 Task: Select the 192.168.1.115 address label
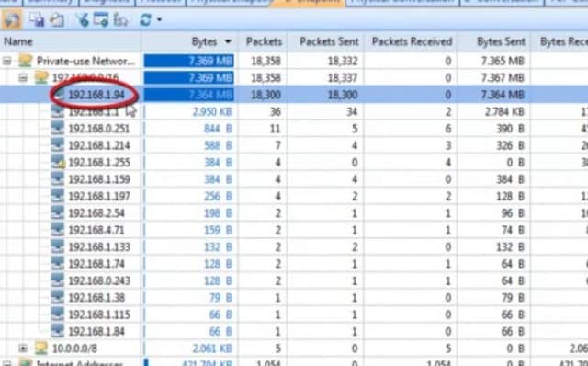pos(99,315)
